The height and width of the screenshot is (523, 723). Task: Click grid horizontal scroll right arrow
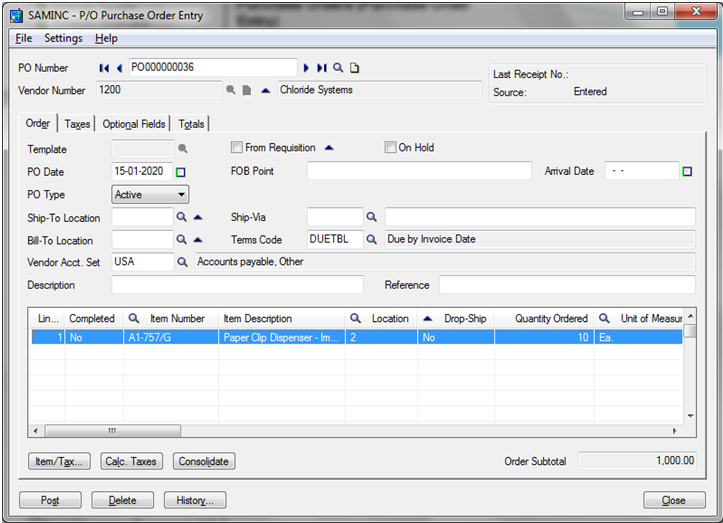pos(674,431)
